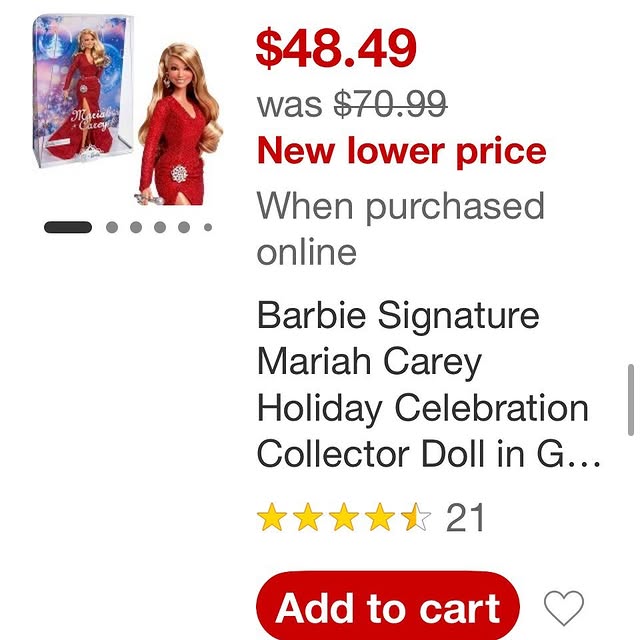Open the doll close-up image in red dress
Viewport: 640px width, 640px height.
[x=178, y=122]
